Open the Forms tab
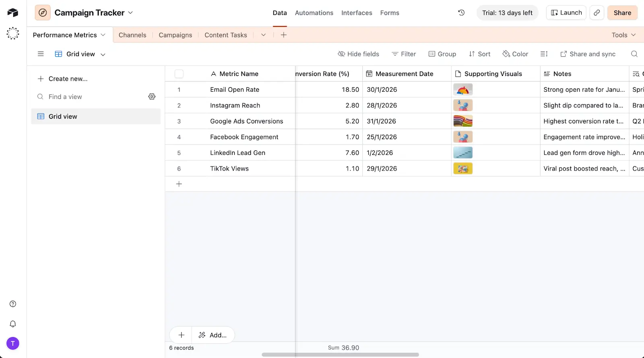Image resolution: width=644 pixels, height=358 pixels. pos(390,13)
